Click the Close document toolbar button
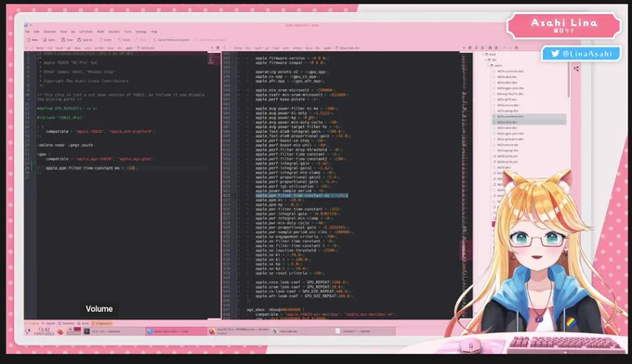This screenshot has height=364, width=632. pos(105,40)
